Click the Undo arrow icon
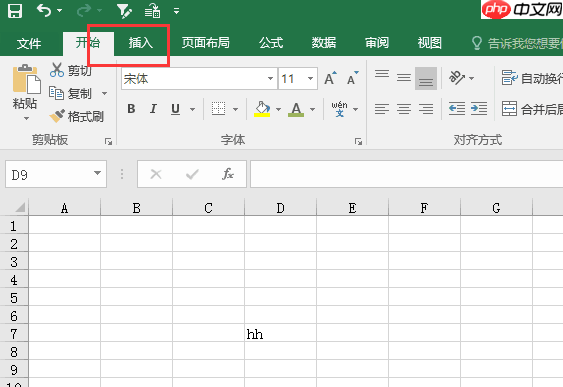The image size is (563, 387). (x=44, y=11)
